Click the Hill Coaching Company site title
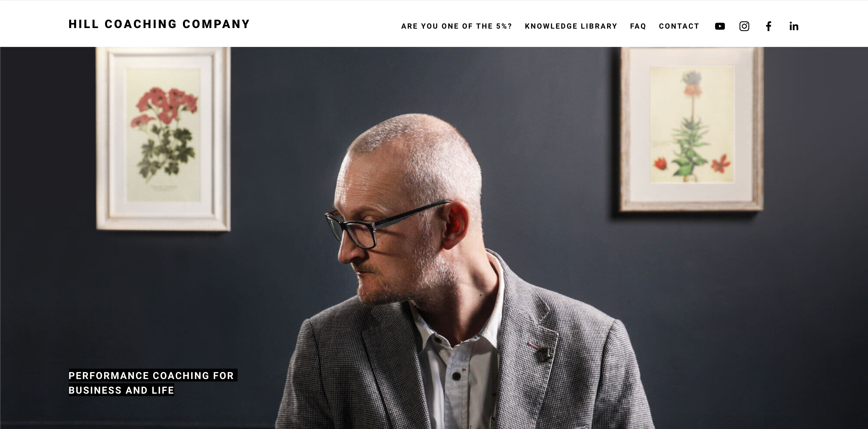 [x=159, y=24]
